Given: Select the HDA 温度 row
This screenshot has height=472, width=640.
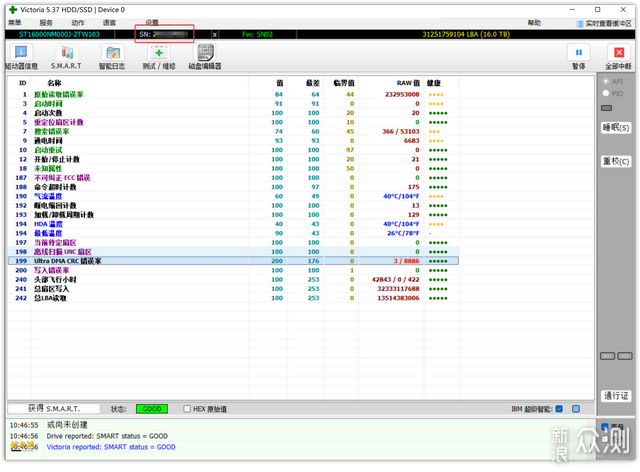Looking at the screenshot, I should 233,224.
